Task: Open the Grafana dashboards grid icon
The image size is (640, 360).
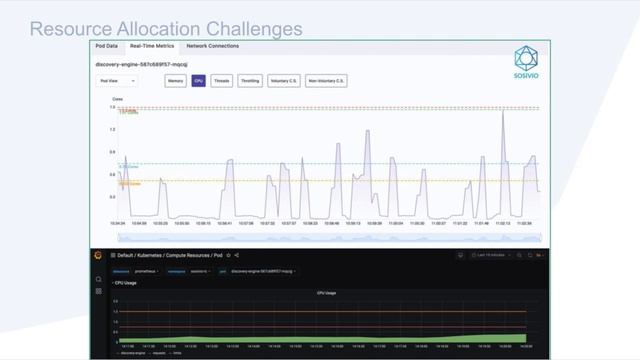Action: click(99, 291)
